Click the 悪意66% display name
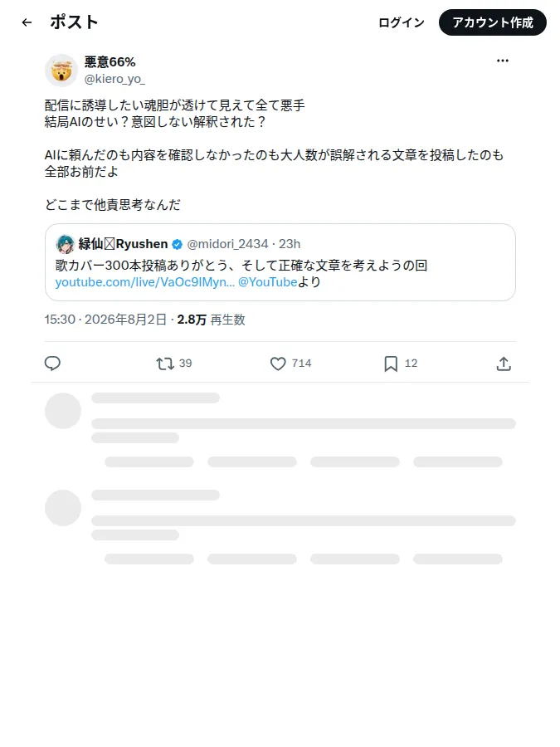Viewport: 560px width, 747px height. click(x=110, y=62)
